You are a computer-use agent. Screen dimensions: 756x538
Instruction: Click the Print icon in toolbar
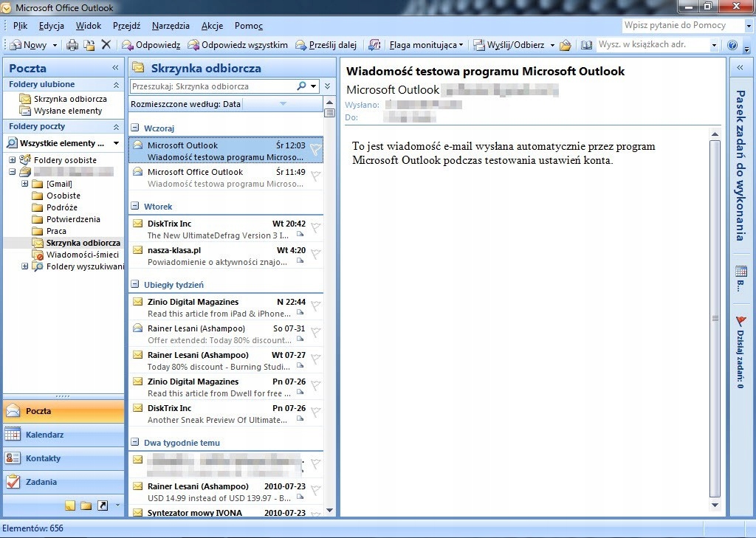(x=72, y=45)
